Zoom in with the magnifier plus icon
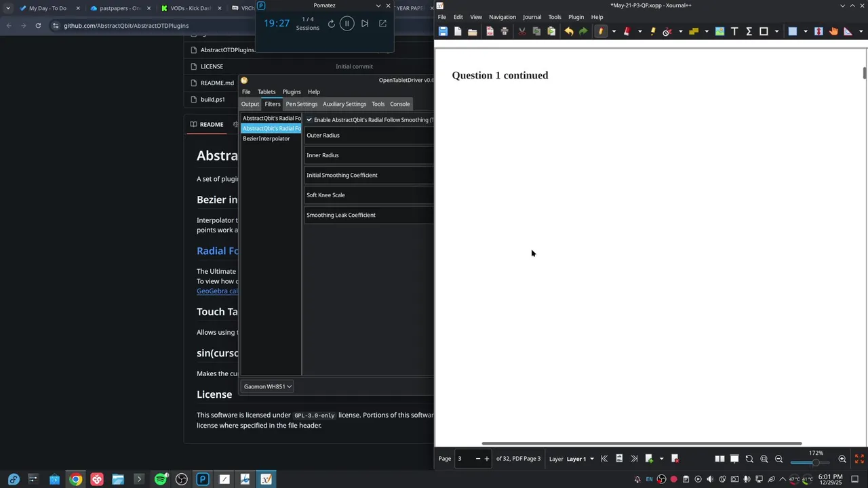868x488 pixels. coord(842,459)
